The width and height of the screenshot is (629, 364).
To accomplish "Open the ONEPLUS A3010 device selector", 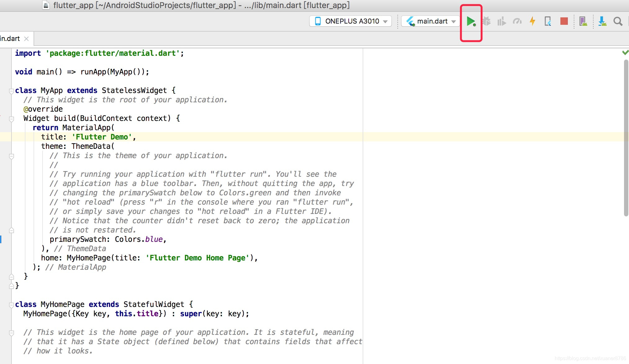I will click(351, 21).
